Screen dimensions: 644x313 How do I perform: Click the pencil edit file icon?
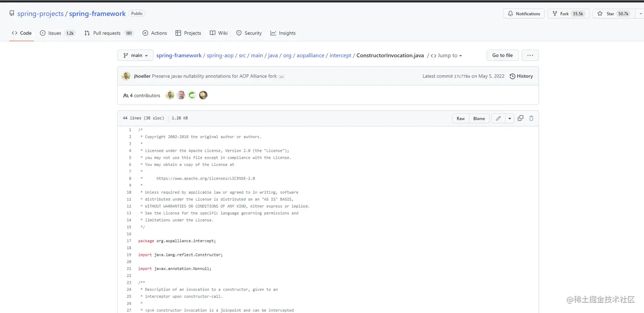click(498, 119)
